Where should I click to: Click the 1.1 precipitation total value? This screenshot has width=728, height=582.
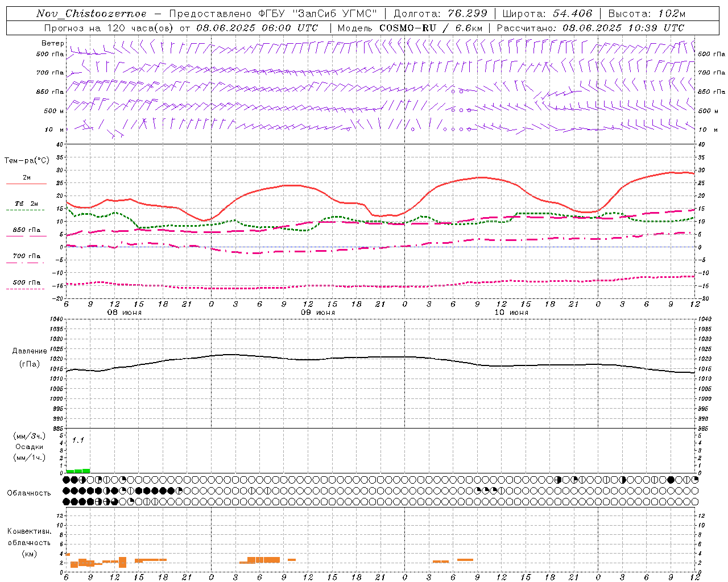coord(78,440)
